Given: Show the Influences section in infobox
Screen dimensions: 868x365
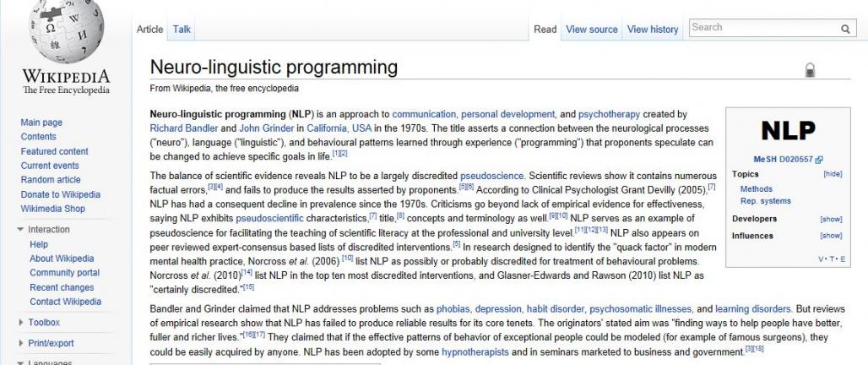Looking at the screenshot, I should point(831,236).
